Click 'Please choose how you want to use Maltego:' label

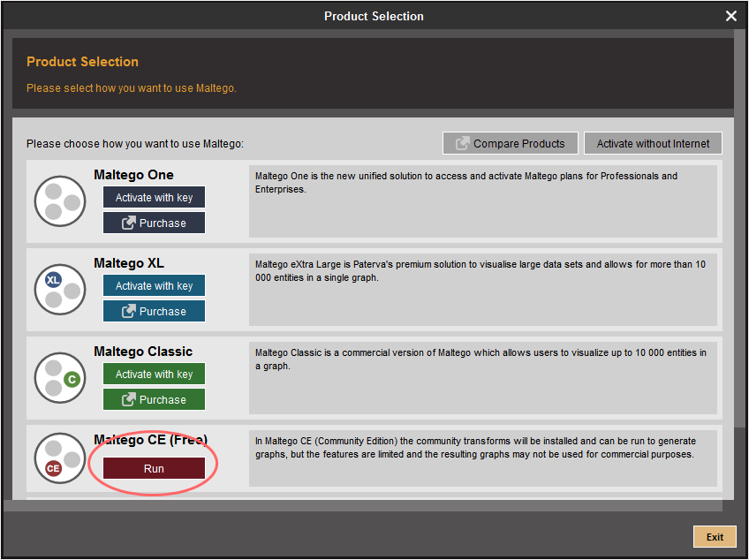point(135,144)
